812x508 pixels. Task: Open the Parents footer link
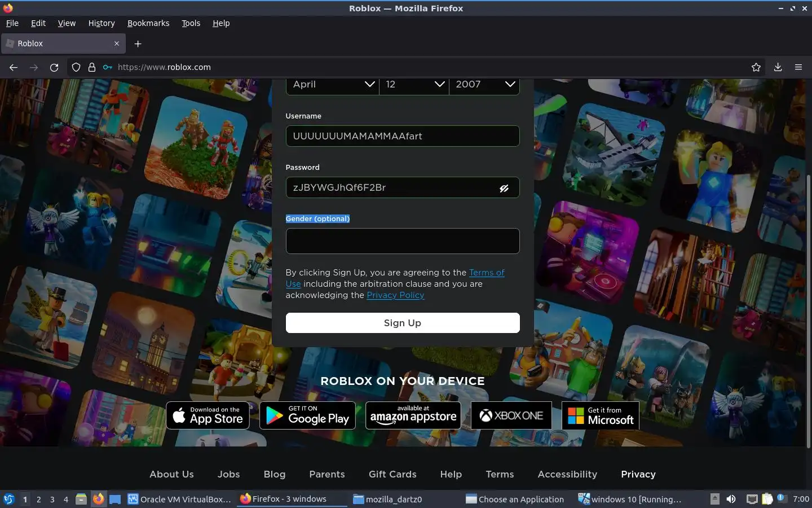tap(327, 474)
